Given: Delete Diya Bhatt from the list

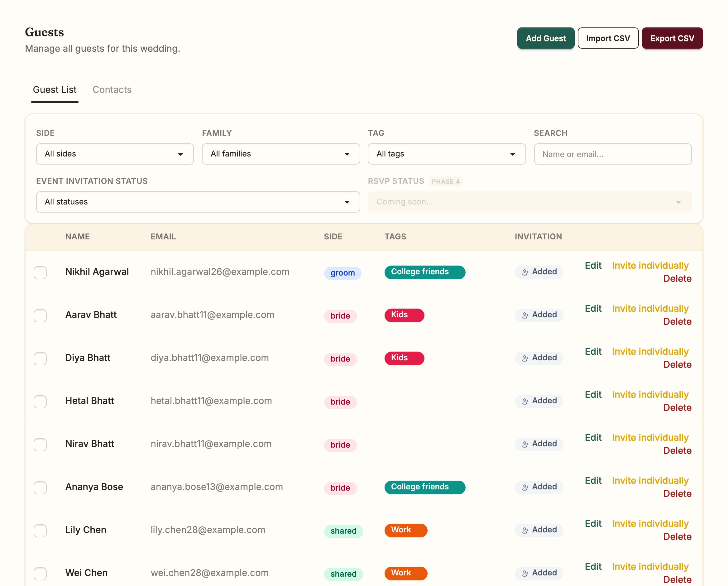Looking at the screenshot, I should 677,365.
